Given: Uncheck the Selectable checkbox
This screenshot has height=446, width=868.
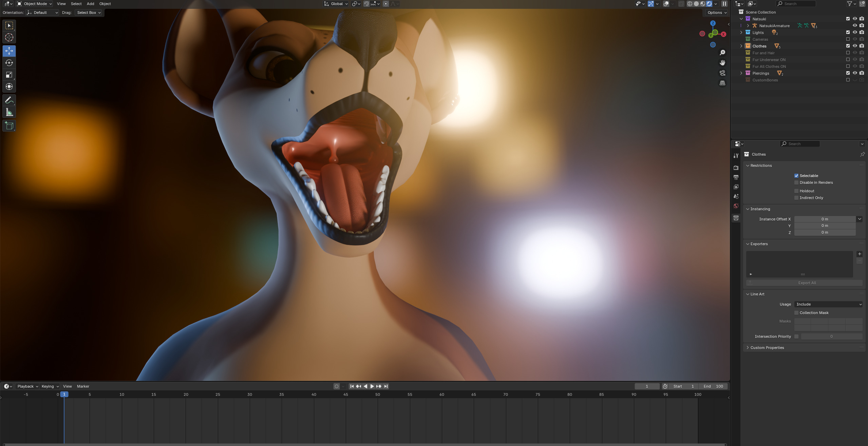Looking at the screenshot, I should pyautogui.click(x=796, y=176).
